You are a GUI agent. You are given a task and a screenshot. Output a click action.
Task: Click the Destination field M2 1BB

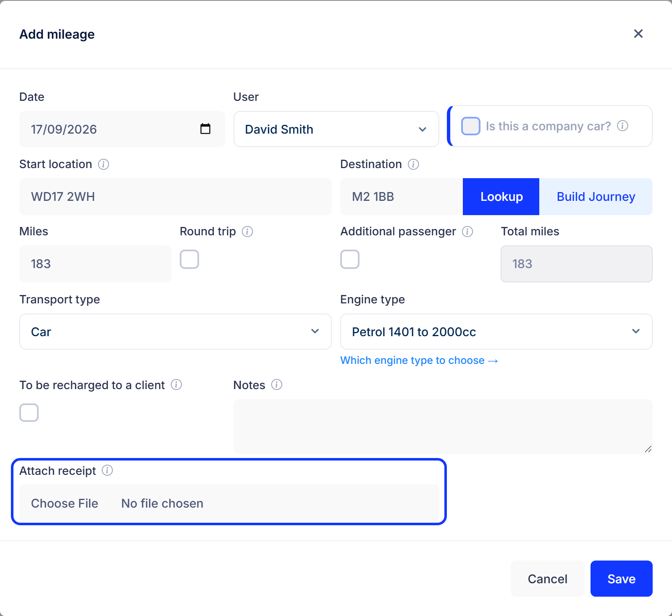(402, 197)
